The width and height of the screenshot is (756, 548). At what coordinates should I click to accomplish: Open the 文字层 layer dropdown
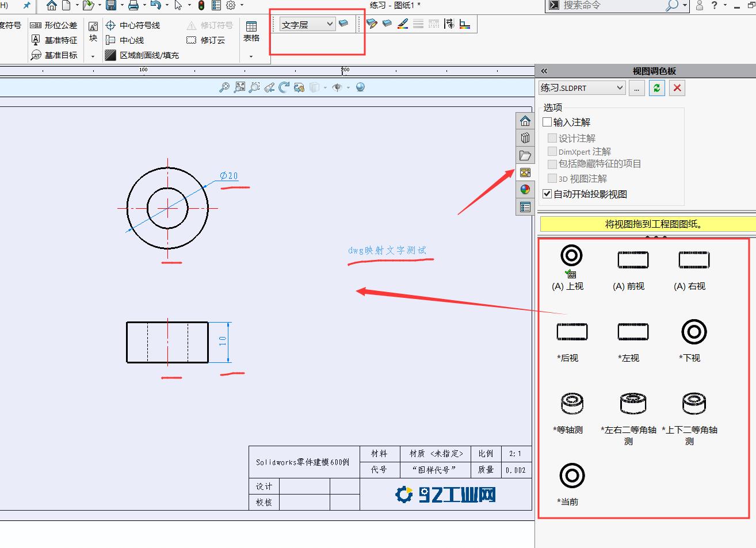click(x=329, y=24)
